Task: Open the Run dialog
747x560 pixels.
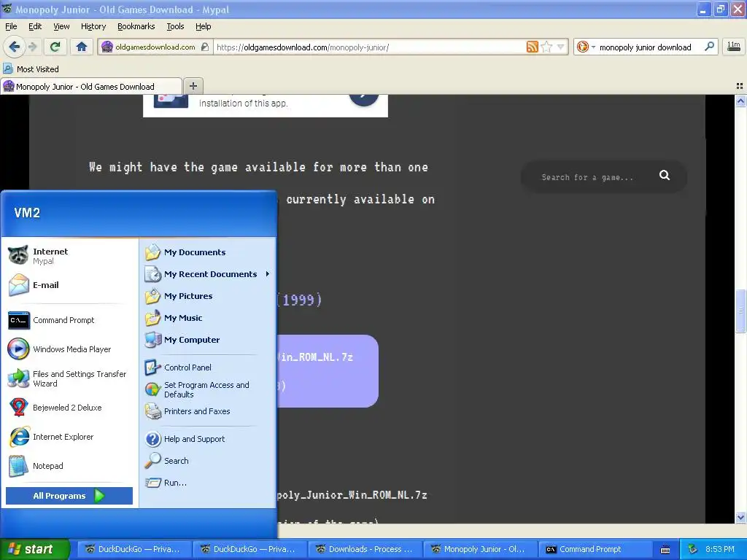Action: point(208,483)
